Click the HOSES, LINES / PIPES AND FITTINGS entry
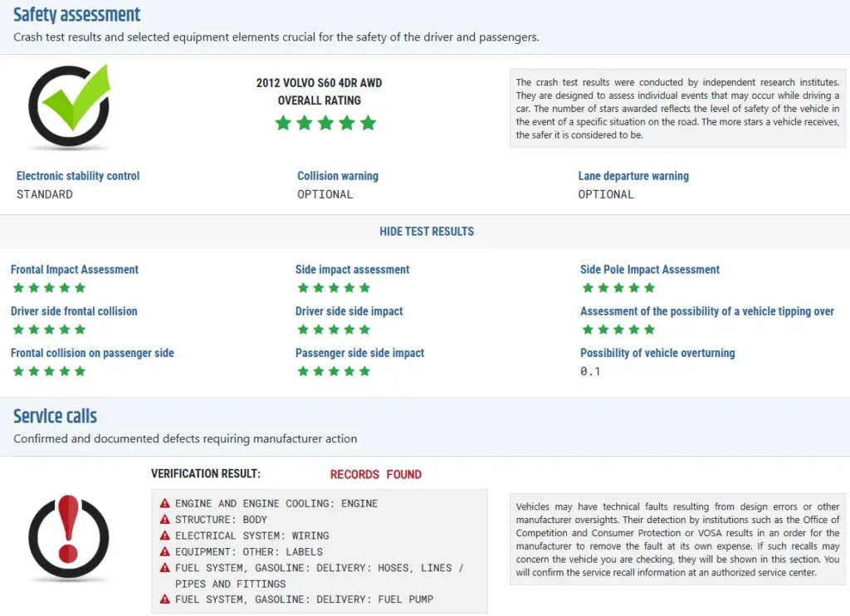Screen dimensions: 850x616 click(320, 575)
